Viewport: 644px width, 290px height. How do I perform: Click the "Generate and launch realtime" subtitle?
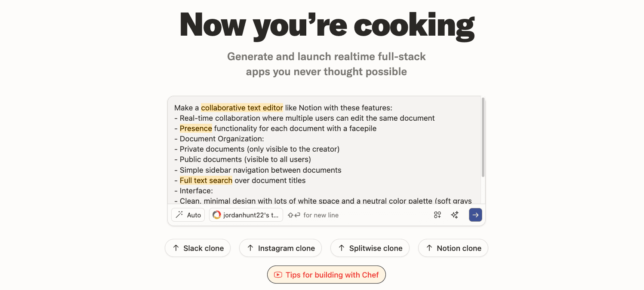327,57
